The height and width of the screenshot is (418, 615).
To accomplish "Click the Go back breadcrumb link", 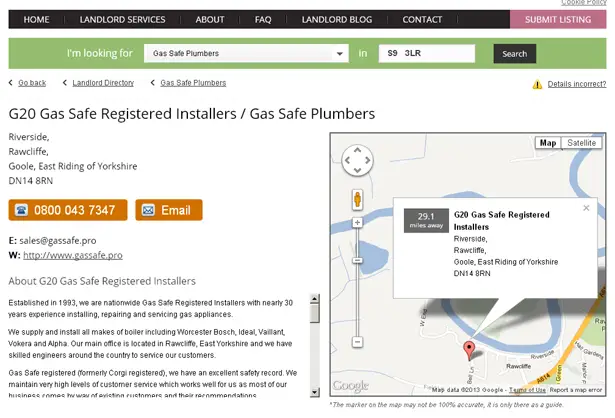I will click(32, 83).
